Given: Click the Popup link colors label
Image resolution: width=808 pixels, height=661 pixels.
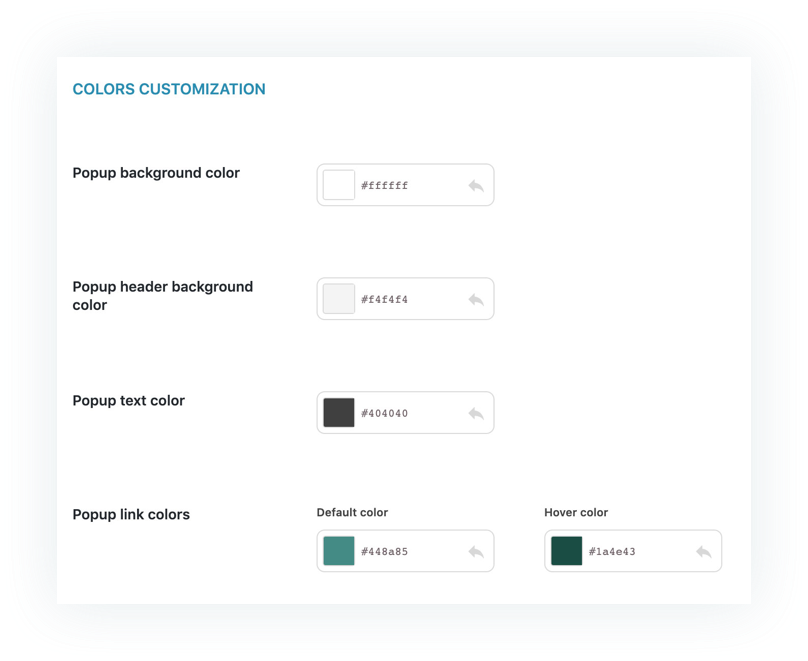Looking at the screenshot, I should [131, 515].
